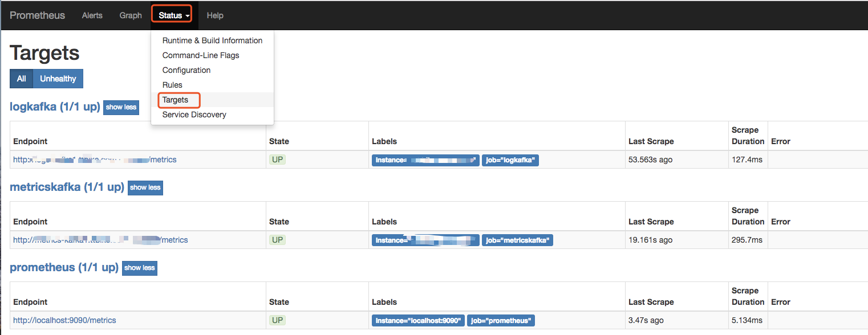Open the Status dropdown in navbar

point(175,15)
